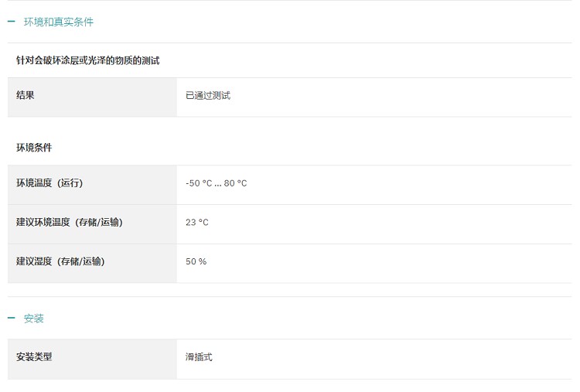Select the 23 °C temperature value
The width and height of the screenshot is (580, 392).
[x=196, y=223]
